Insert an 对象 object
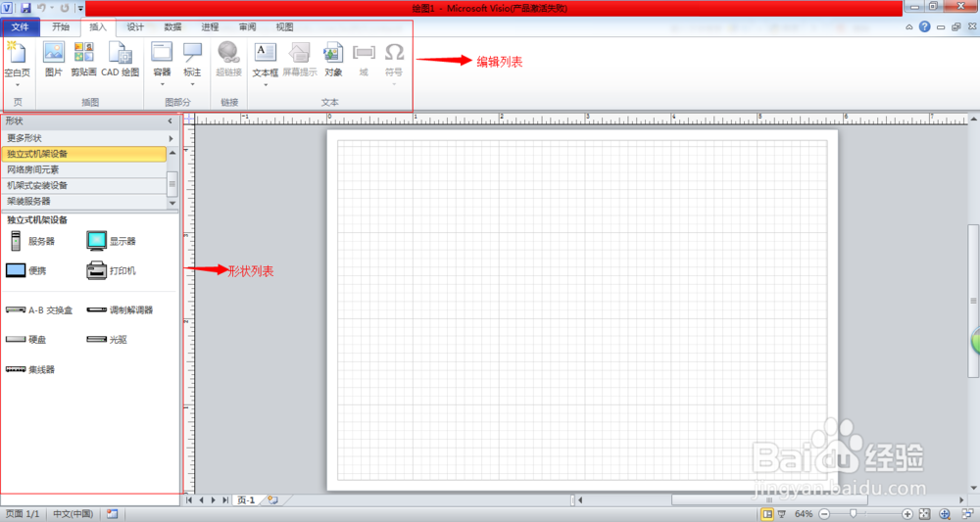This screenshot has height=522, width=980. click(333, 60)
